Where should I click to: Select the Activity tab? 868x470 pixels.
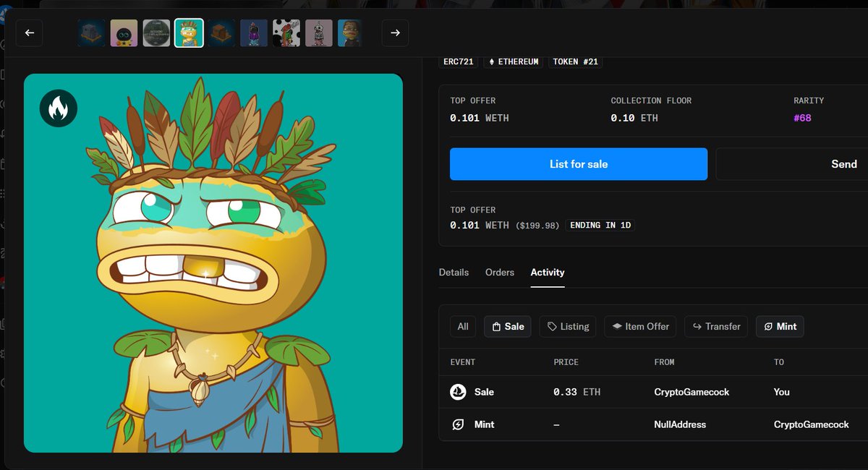coord(548,273)
